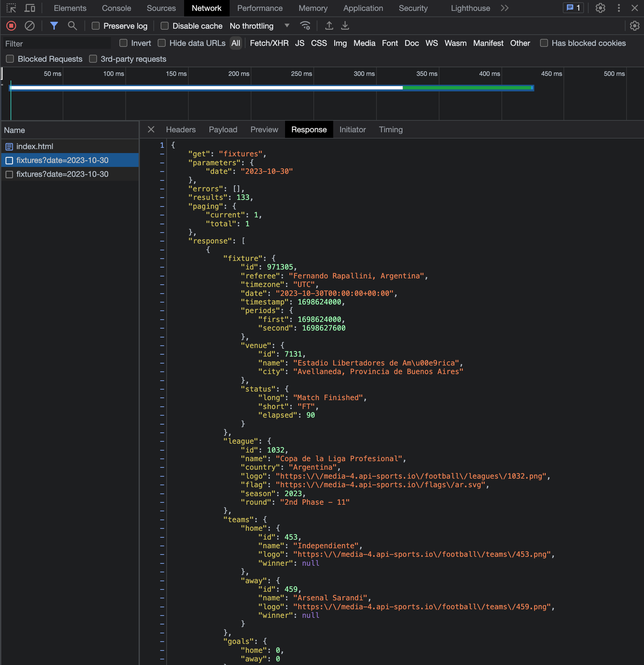The width and height of the screenshot is (644, 665).
Task: Filter by JS requests
Action: point(300,43)
